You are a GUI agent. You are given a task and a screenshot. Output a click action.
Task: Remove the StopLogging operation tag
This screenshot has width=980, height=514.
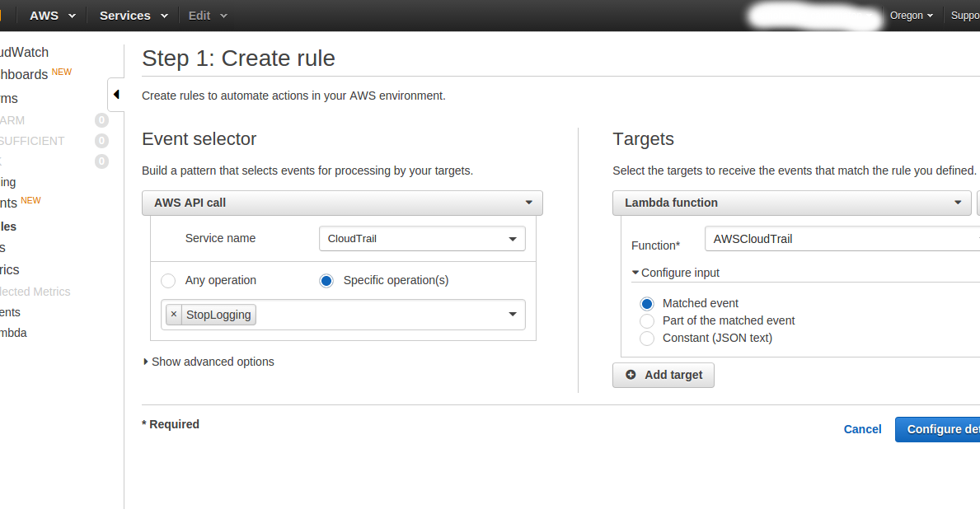pyautogui.click(x=174, y=314)
